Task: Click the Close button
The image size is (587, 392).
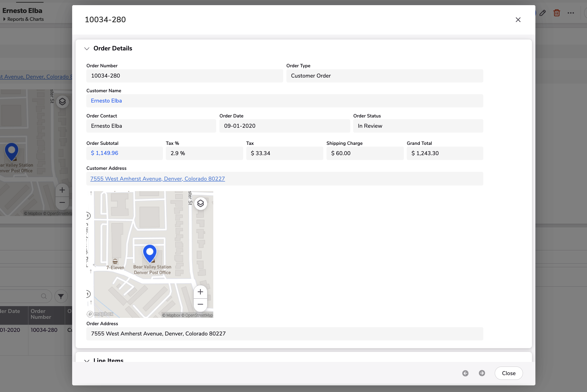Action: point(508,373)
